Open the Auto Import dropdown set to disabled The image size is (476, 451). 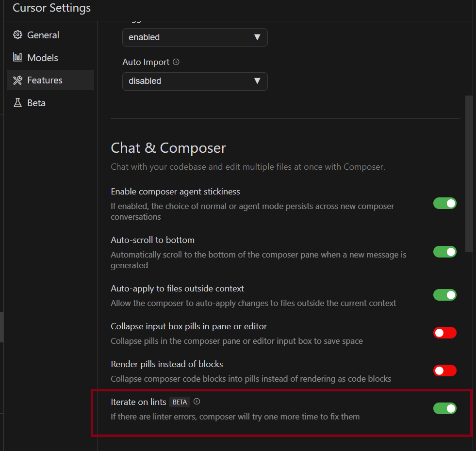195,81
